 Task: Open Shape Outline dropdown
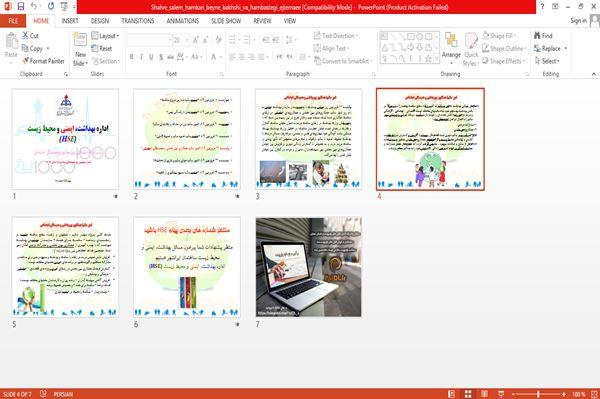504,48
